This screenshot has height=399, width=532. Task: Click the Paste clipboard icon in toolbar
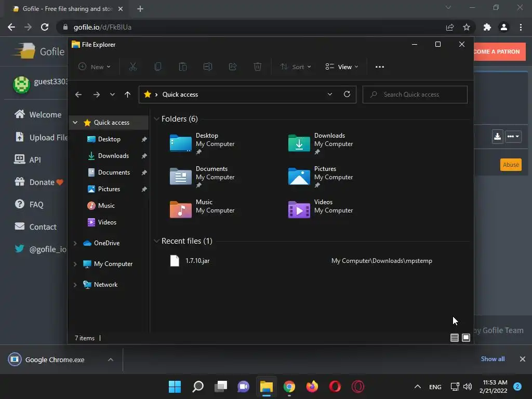pos(182,67)
